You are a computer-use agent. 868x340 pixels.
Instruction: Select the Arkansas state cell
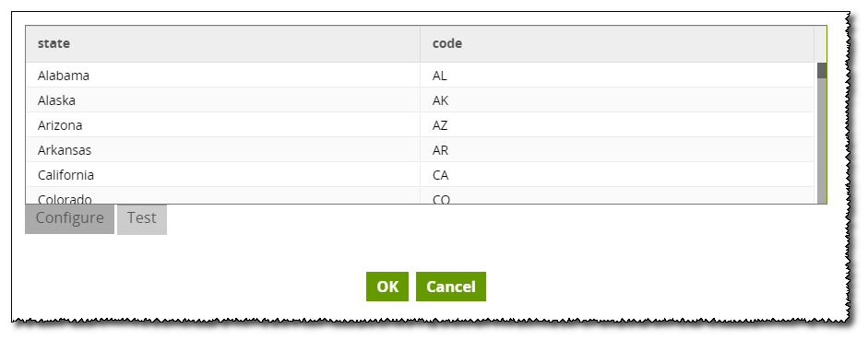(x=222, y=150)
